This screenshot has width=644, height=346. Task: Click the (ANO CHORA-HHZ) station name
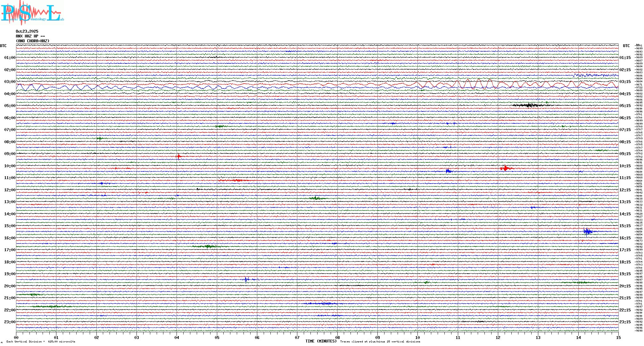coord(33,41)
